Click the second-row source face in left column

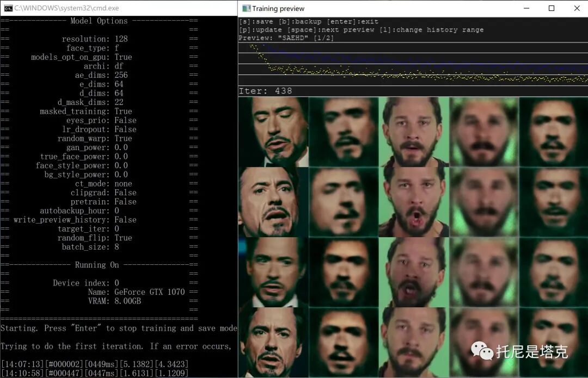tap(273, 202)
